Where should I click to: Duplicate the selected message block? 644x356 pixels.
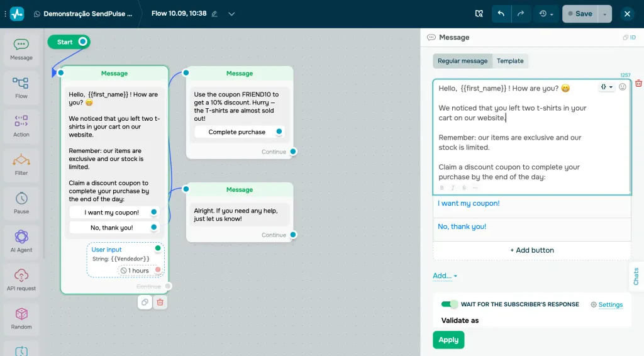(145, 302)
